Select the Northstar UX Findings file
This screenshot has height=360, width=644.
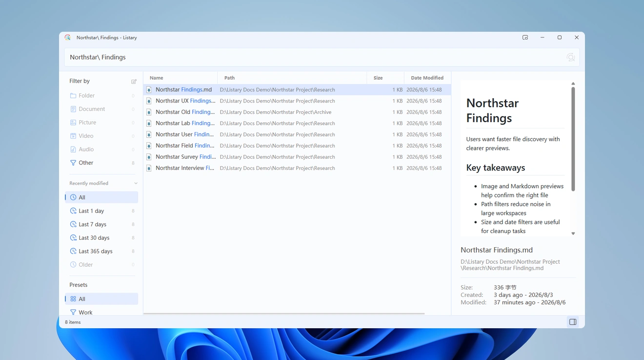pyautogui.click(x=297, y=101)
